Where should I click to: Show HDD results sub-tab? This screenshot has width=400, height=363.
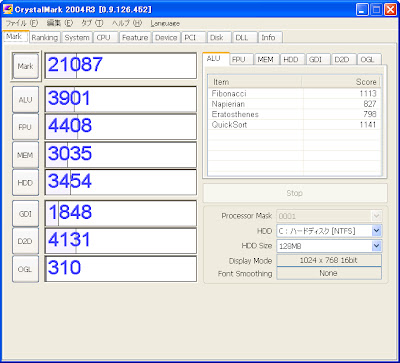[293, 59]
